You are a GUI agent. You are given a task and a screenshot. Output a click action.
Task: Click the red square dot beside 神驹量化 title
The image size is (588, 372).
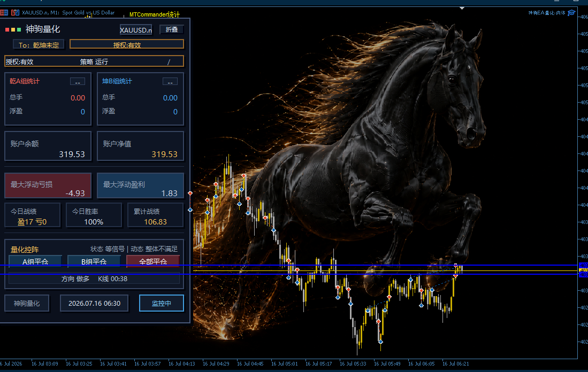7,29
